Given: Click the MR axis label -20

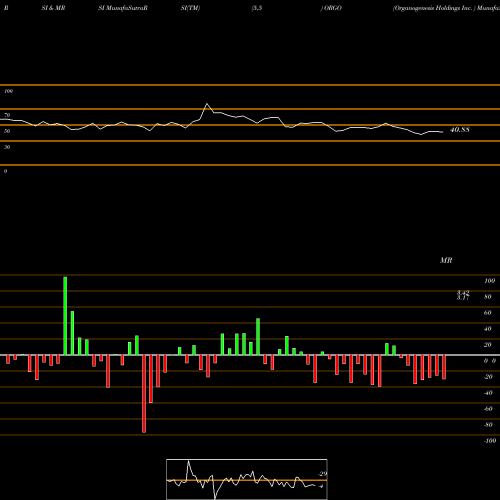Looking at the screenshot, I should 488,377.
